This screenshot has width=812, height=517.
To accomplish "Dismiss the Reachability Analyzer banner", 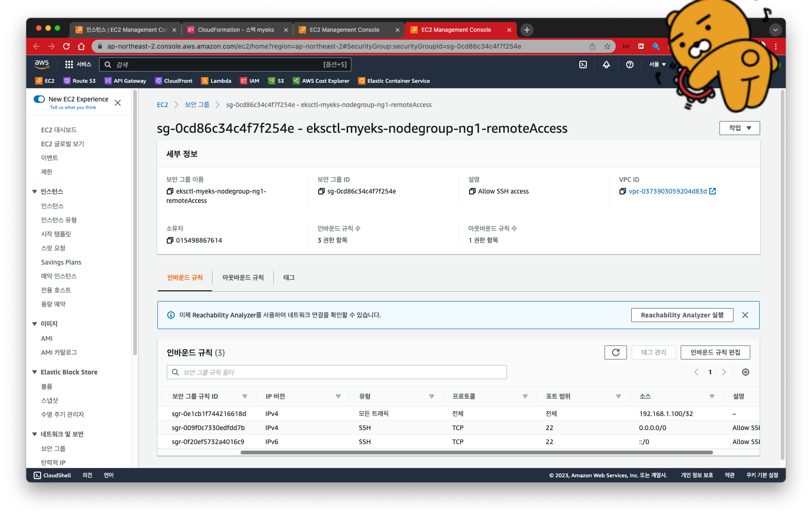I will coord(745,315).
